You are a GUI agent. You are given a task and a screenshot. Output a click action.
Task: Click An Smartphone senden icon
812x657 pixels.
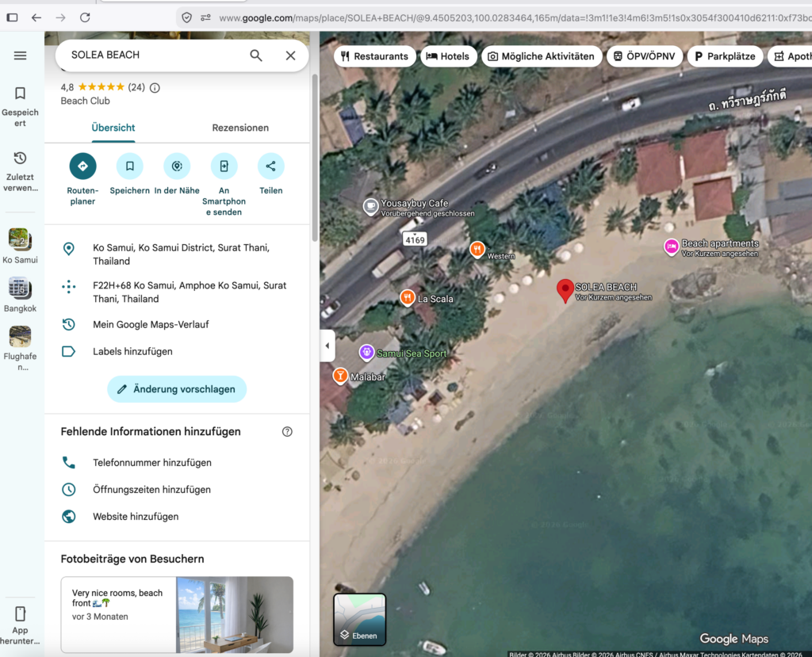(224, 166)
